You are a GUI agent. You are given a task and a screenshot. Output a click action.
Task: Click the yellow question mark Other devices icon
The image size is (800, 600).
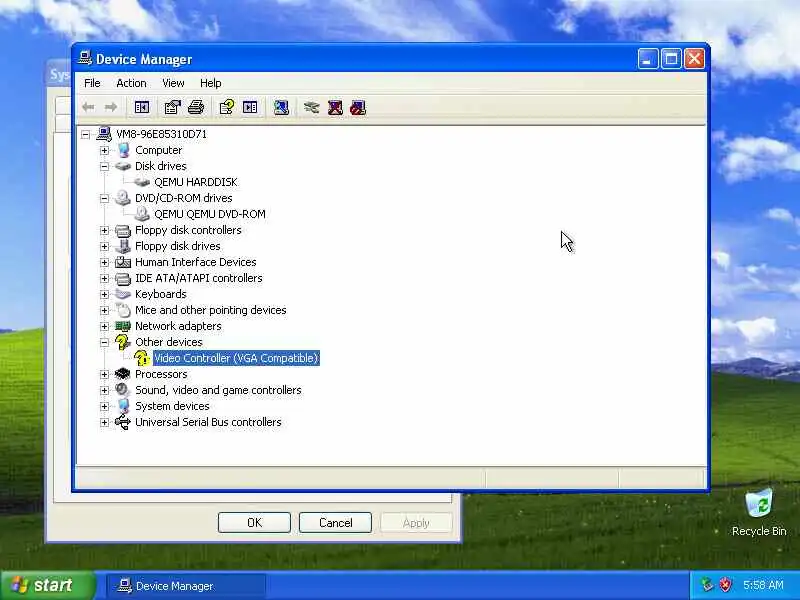(123, 342)
